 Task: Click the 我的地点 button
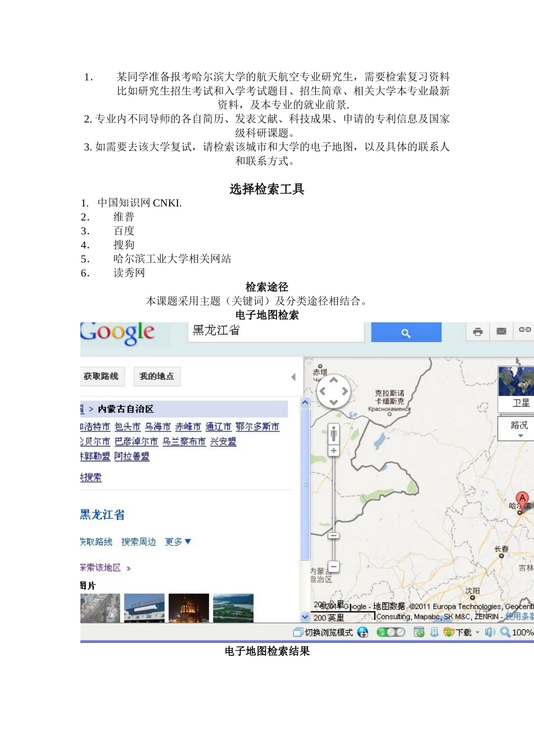pos(157,376)
